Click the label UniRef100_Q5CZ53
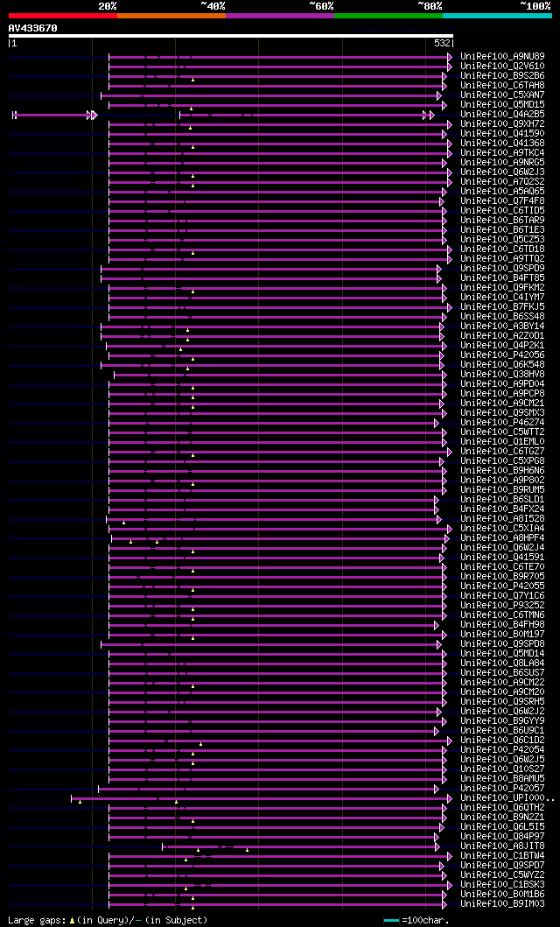Viewport: 560px width, 927px height. click(503, 240)
